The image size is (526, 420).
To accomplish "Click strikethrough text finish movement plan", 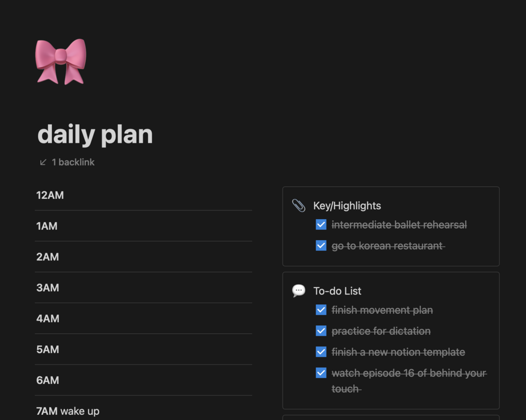I will tap(382, 310).
